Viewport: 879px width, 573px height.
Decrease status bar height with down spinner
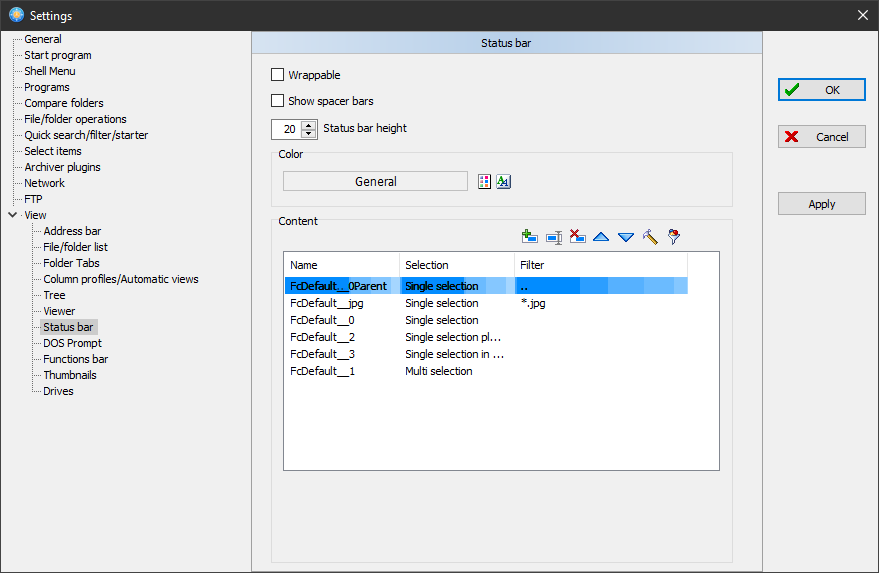point(308,133)
